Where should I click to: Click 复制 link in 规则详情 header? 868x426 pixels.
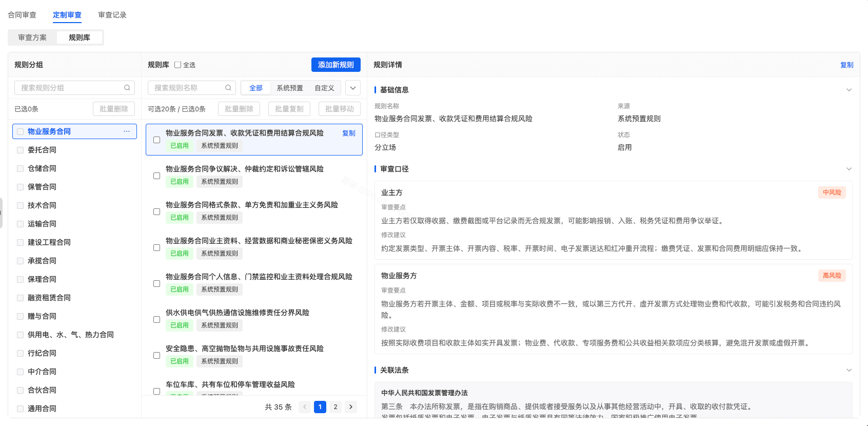[847, 65]
